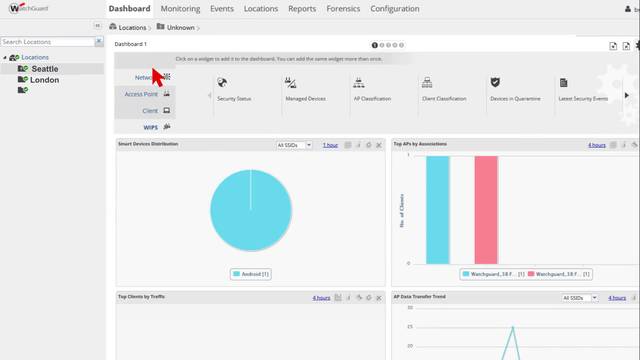Select the Locations tree root node
Viewport: 640px width, 360px height.
pos(35,58)
